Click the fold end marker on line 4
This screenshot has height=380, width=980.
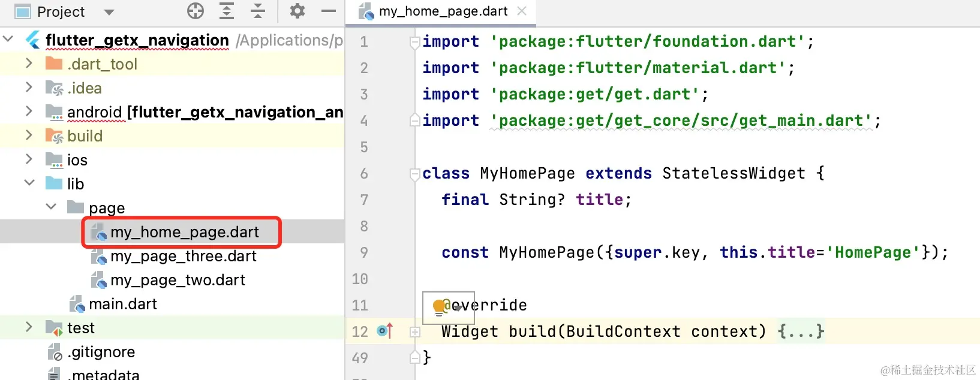pyautogui.click(x=414, y=120)
